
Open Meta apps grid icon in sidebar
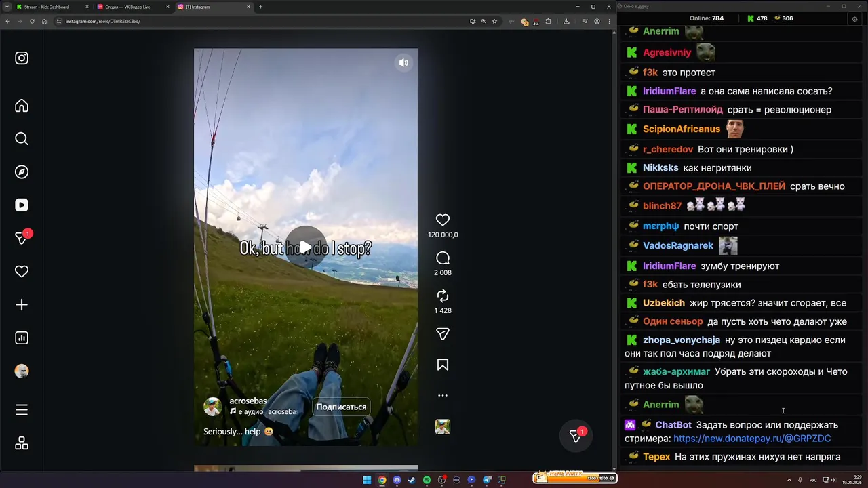tap(22, 443)
